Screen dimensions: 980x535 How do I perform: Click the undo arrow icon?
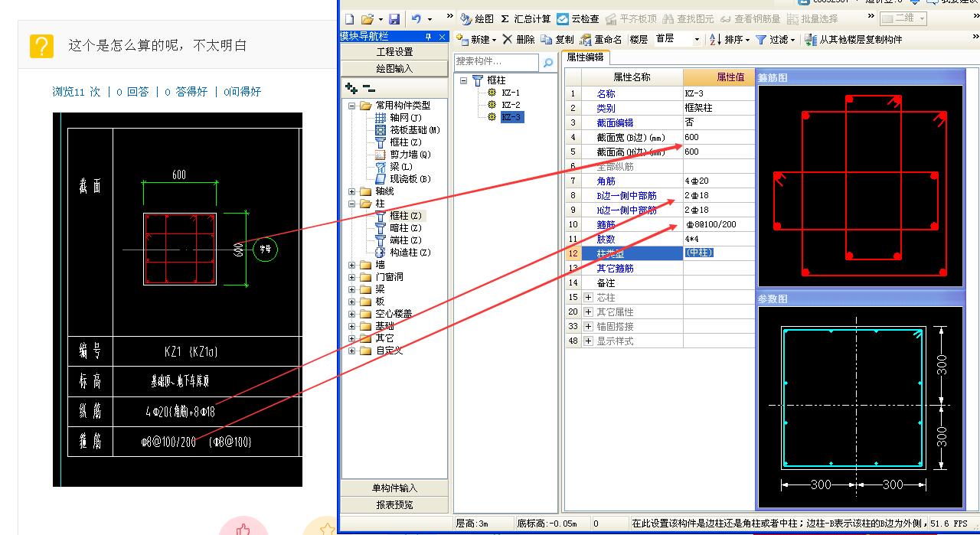416,18
